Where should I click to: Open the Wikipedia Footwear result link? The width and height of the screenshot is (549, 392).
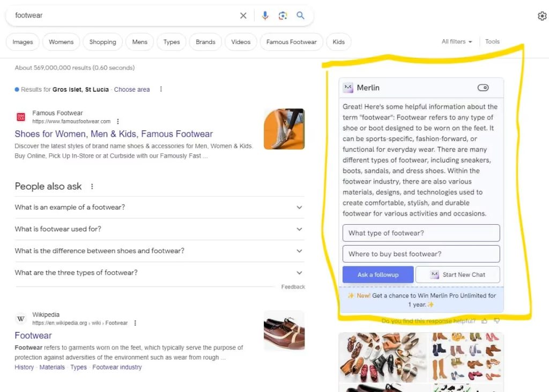[x=33, y=336]
